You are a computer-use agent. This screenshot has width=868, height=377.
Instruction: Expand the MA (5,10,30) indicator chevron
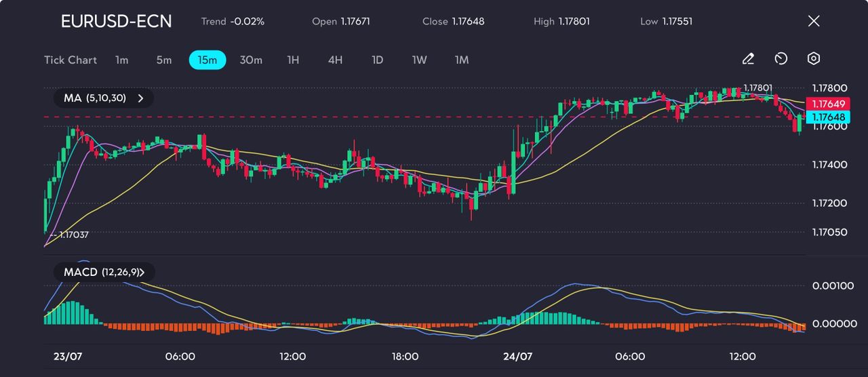click(x=141, y=98)
